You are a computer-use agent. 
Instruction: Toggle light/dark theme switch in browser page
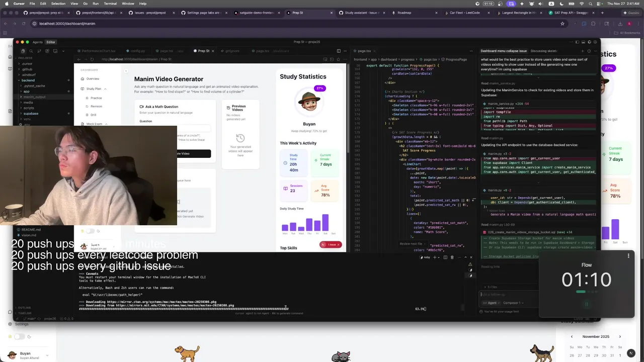[19, 336]
